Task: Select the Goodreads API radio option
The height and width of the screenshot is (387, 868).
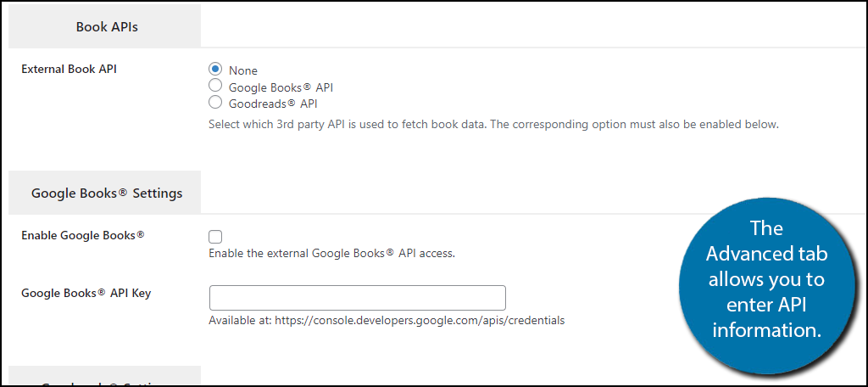Action: point(215,103)
